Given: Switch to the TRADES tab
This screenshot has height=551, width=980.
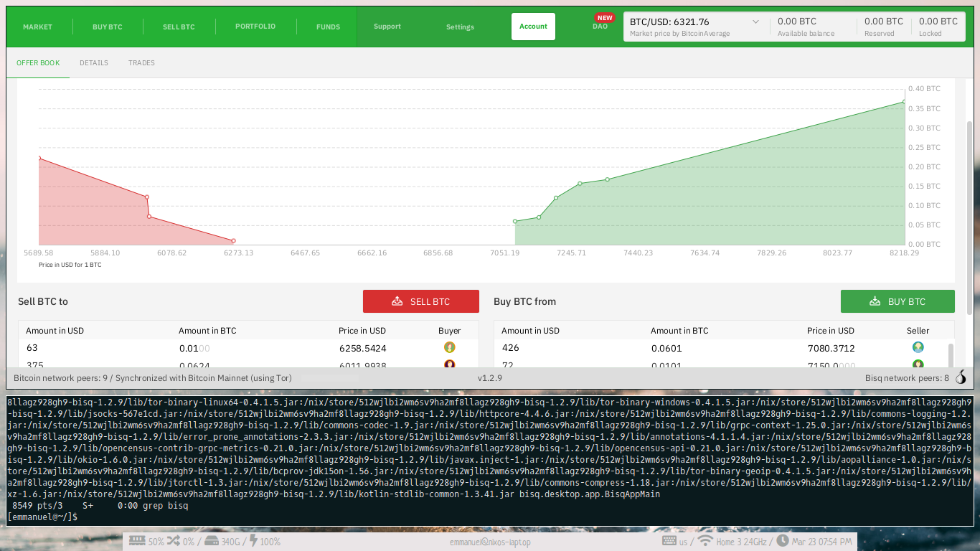Looking at the screenshot, I should click(x=141, y=63).
